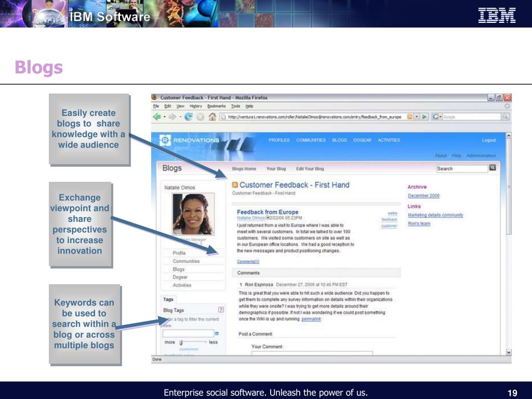
Task: Click the sales tag link
Action: pyautogui.click(x=393, y=214)
